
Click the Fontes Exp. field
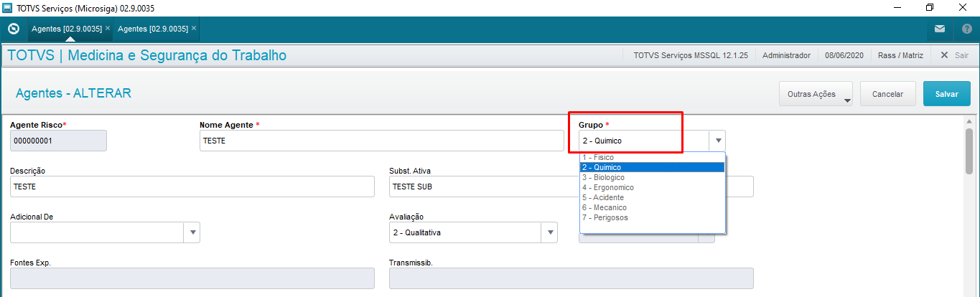[192, 278]
